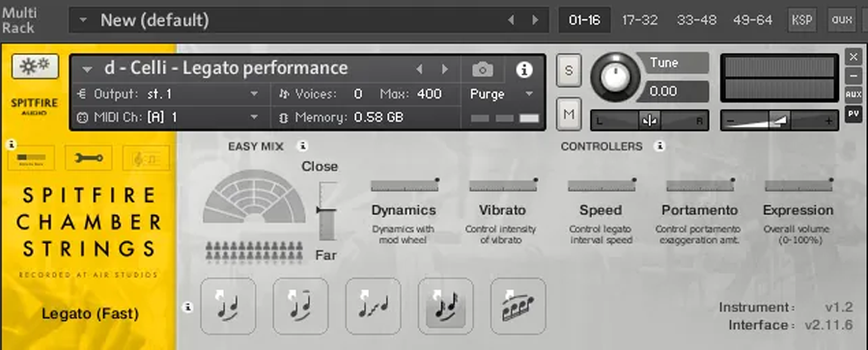Switch to the 33-48 rack page
868x350 pixels.
pos(696,20)
